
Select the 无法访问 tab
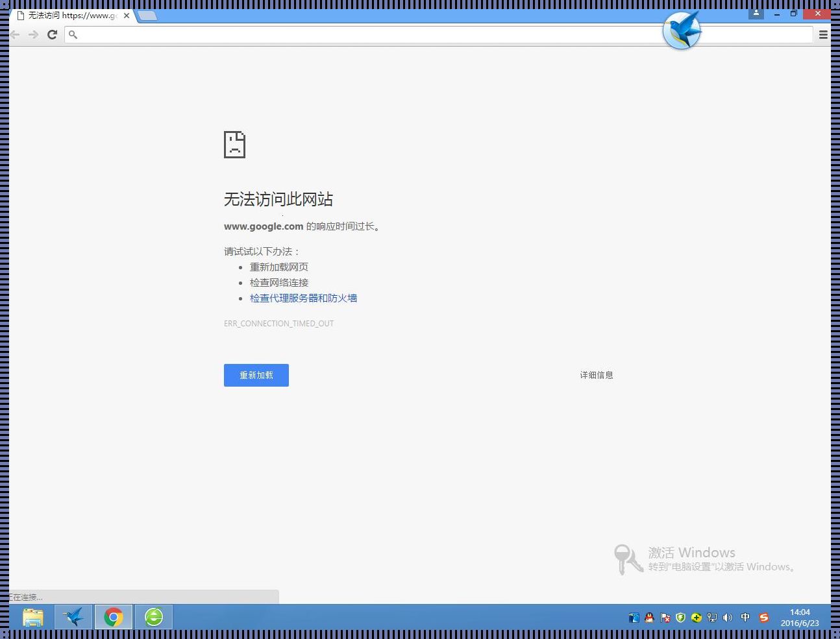pos(72,16)
